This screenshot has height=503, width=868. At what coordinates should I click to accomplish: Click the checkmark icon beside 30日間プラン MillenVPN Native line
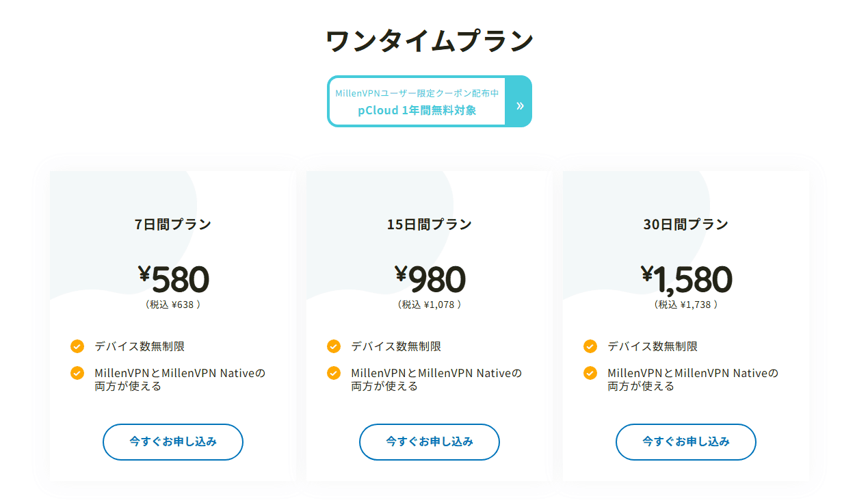coord(590,373)
